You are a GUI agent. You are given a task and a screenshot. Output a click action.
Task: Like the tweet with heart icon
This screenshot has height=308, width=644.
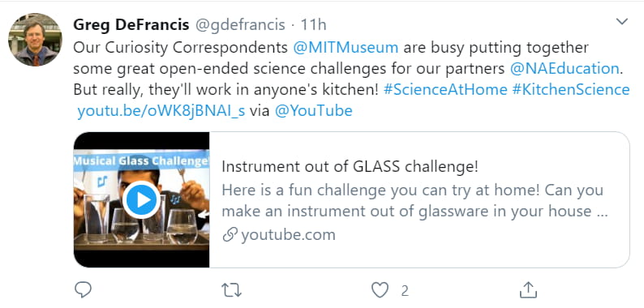pos(380,290)
